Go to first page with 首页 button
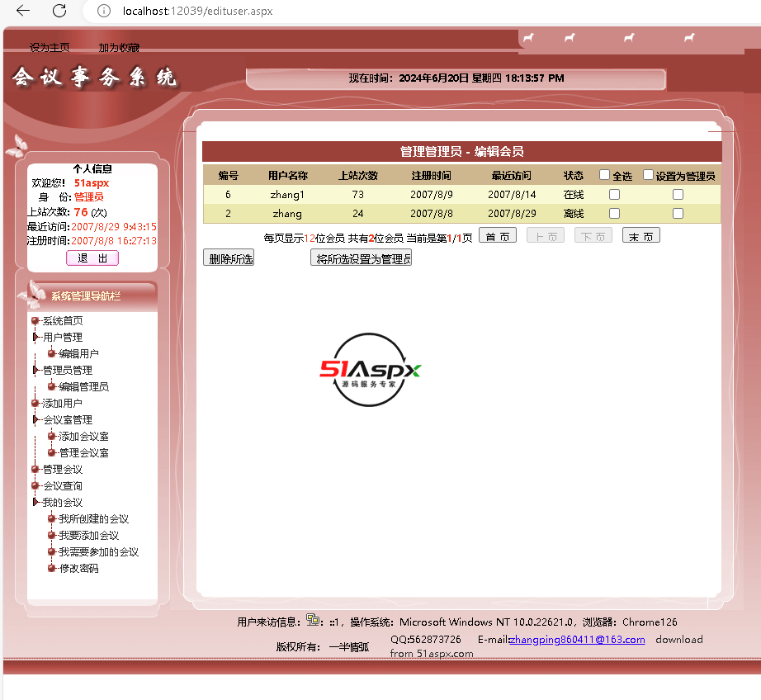761x700 pixels. tap(498, 235)
